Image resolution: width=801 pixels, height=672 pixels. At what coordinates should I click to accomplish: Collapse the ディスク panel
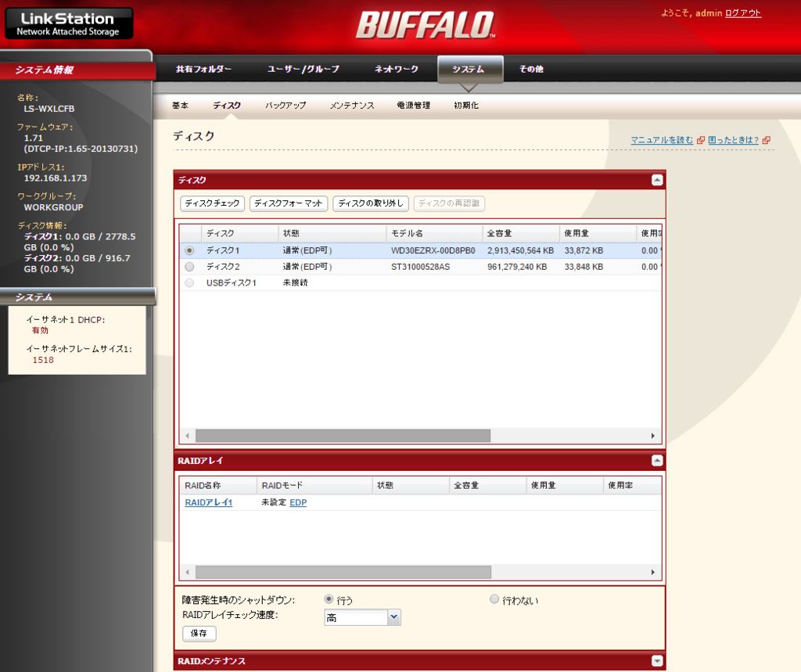(x=657, y=180)
